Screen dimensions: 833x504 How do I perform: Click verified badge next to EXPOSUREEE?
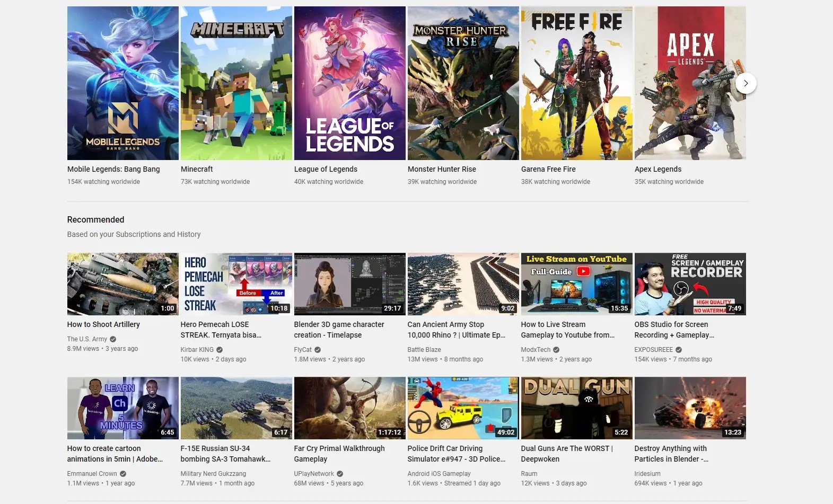click(679, 350)
